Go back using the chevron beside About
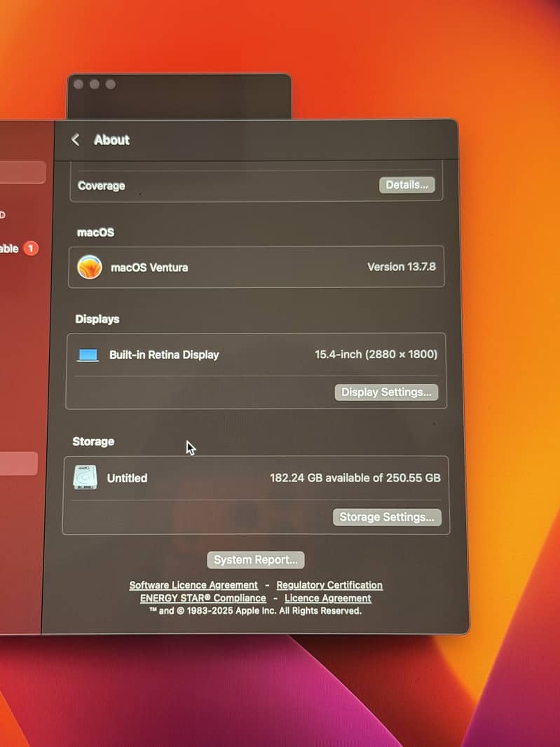560x747 pixels. (75, 139)
